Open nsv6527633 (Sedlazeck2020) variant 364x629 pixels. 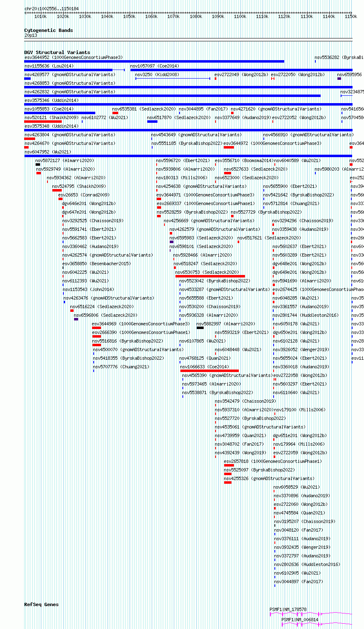(256, 169)
